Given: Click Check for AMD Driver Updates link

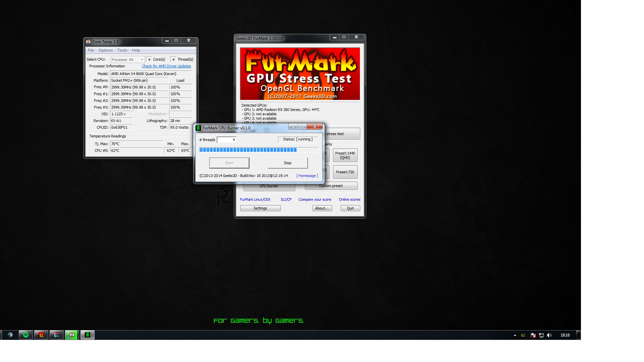Looking at the screenshot, I should coord(166,66).
